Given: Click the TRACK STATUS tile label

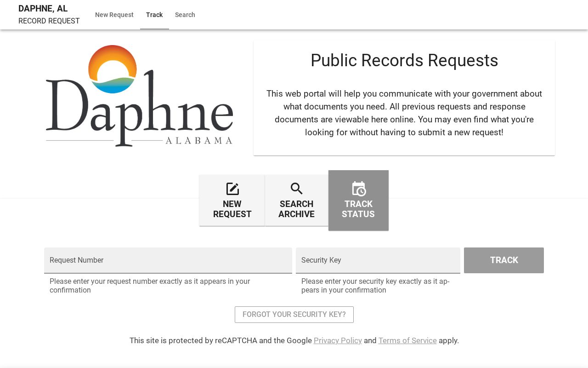Looking at the screenshot, I should pos(358,209).
